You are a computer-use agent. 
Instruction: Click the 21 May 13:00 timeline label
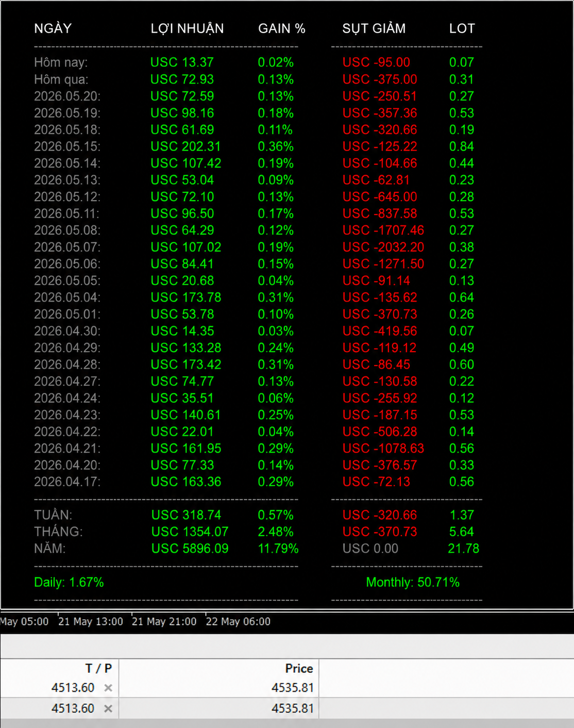(91, 621)
